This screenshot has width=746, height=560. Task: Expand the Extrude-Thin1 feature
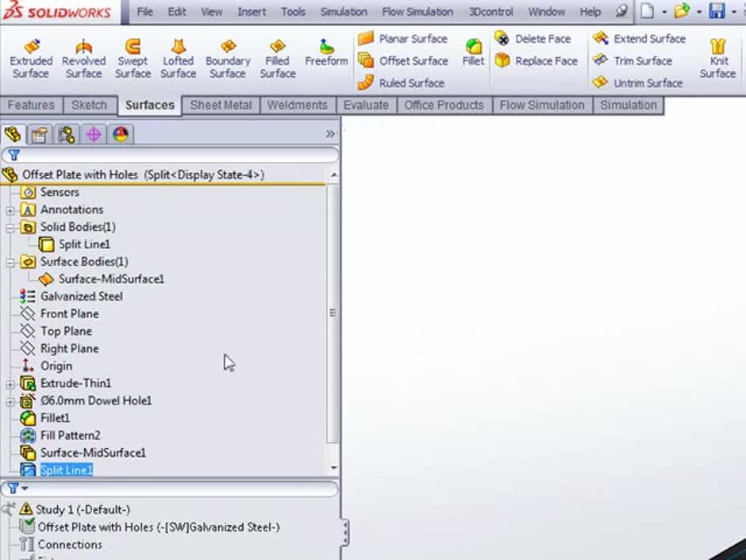click(10, 384)
